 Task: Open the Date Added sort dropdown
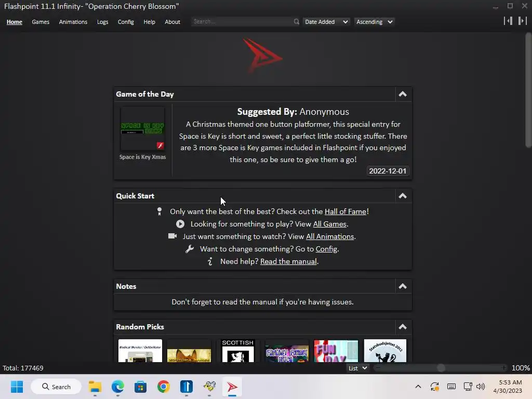[x=326, y=22]
